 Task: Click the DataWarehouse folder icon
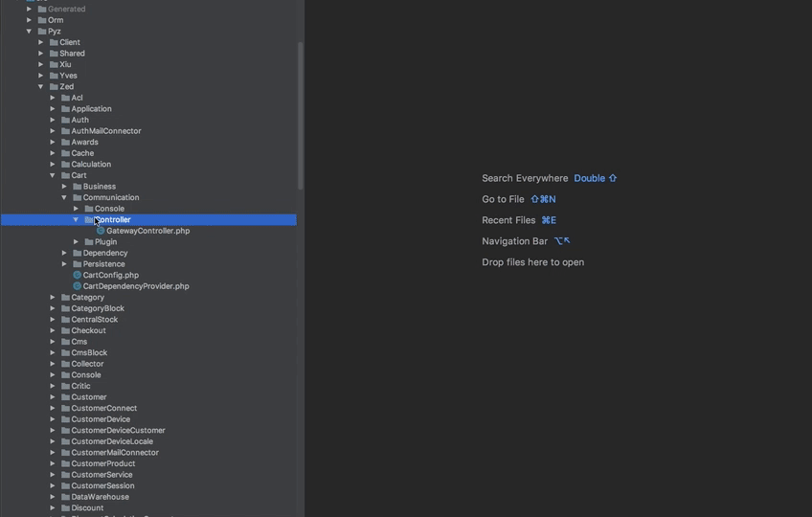[65, 497]
